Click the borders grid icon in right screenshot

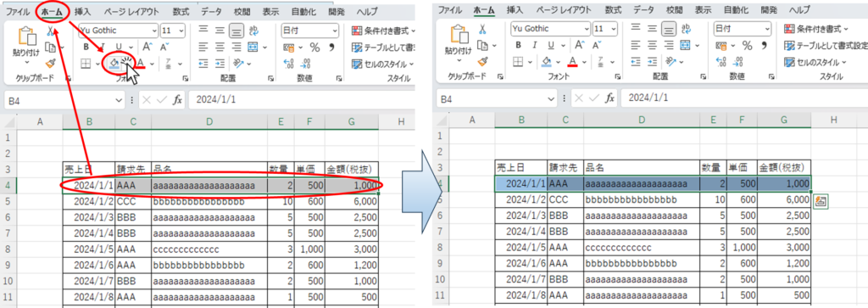[518, 61]
